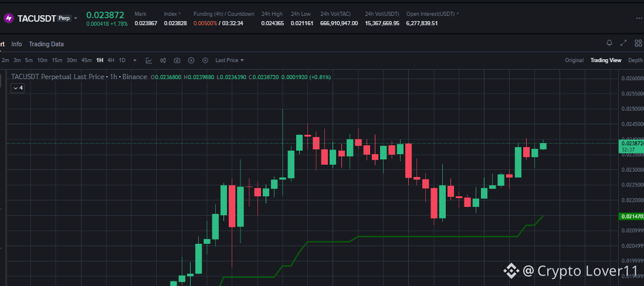644x286 pixels.
Task: Select the 2m timeframe
Action: tap(5, 60)
